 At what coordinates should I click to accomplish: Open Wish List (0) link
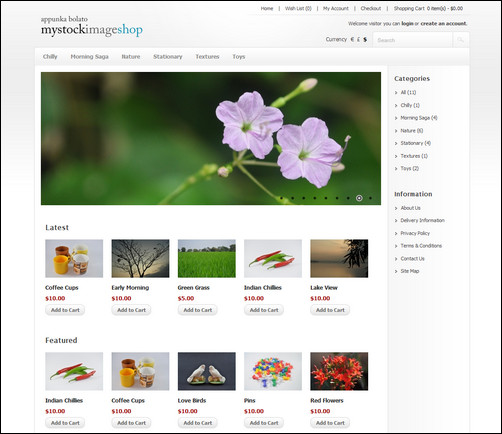pyautogui.click(x=298, y=9)
